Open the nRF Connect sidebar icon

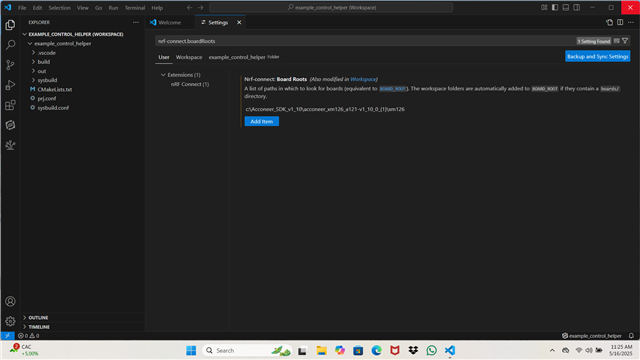[10, 125]
